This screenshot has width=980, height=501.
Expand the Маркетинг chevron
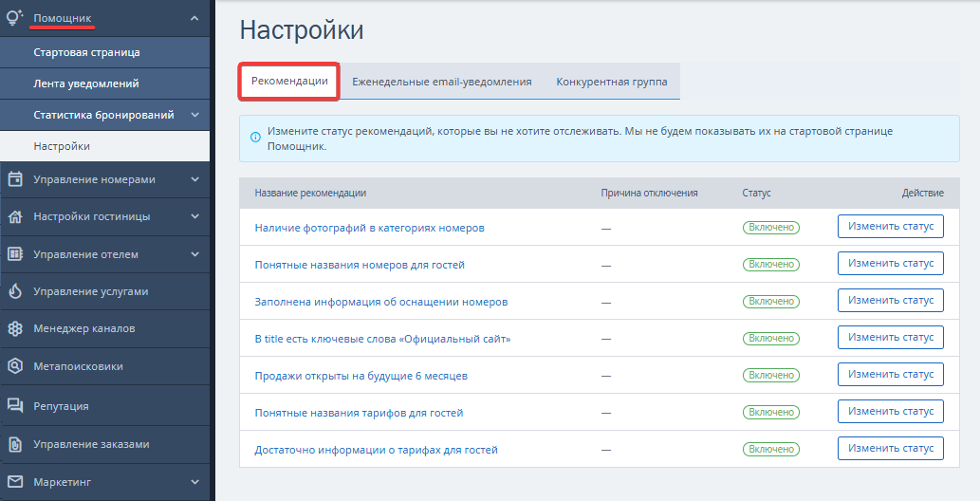point(194,482)
